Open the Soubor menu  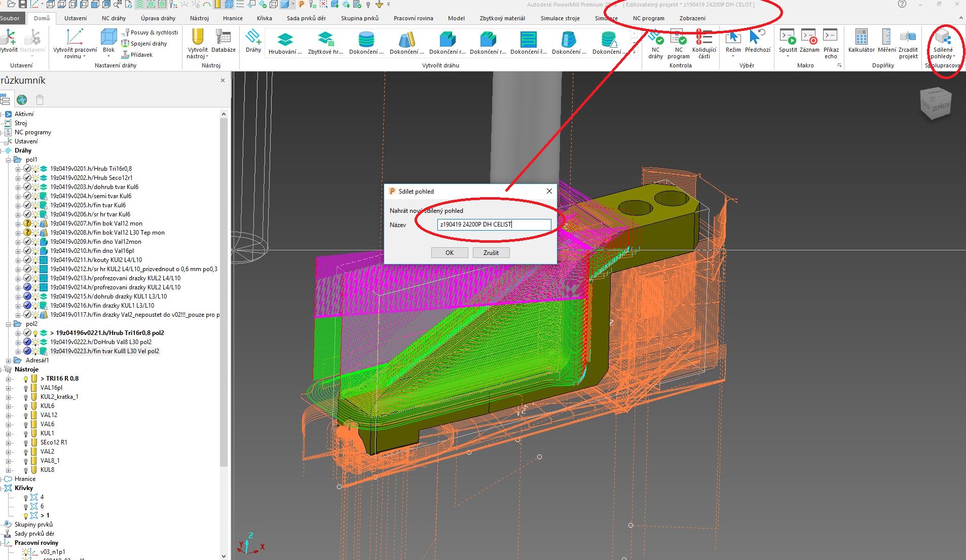[11, 18]
